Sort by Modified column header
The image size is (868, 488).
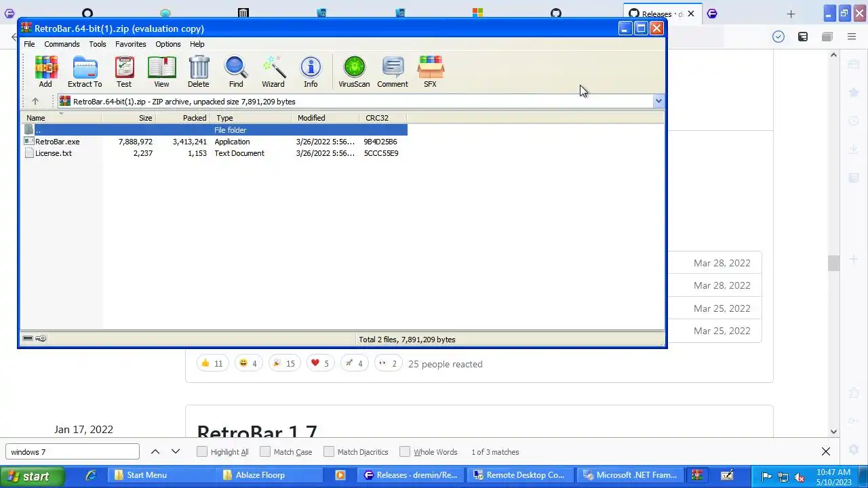(325, 118)
